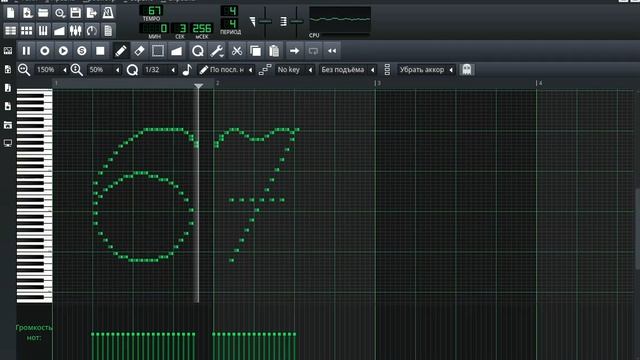Click the tempo value 67
Image resolution: width=640 pixels, height=360 pixels.
pyautogui.click(x=151, y=11)
